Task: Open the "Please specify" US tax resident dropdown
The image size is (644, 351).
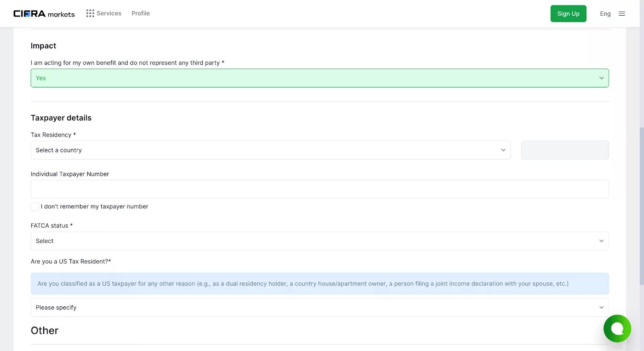Action: [314, 307]
